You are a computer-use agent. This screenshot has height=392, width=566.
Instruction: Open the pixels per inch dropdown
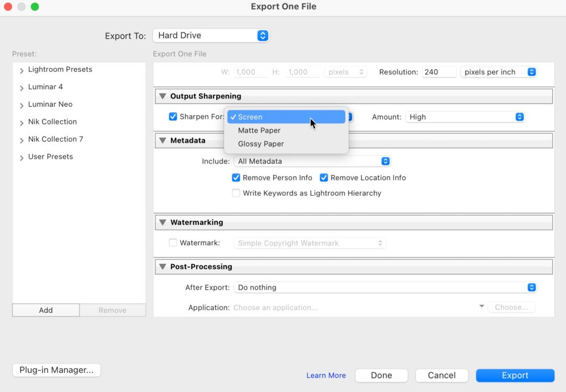click(x=499, y=72)
